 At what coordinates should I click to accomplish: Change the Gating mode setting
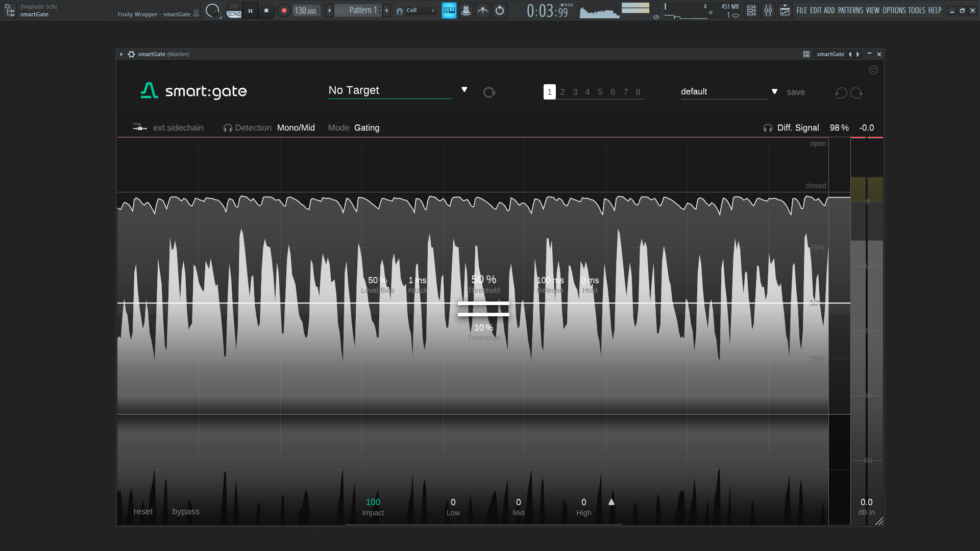[x=367, y=128]
